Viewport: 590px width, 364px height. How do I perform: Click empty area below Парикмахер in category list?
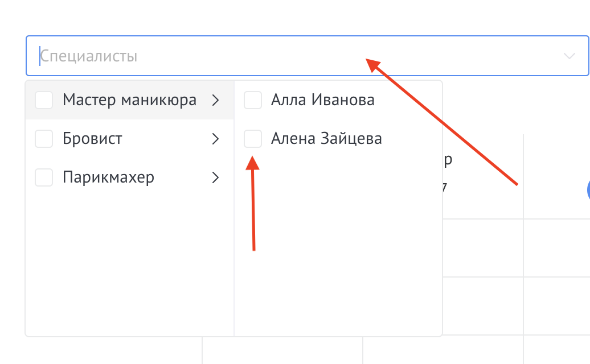pos(129,262)
